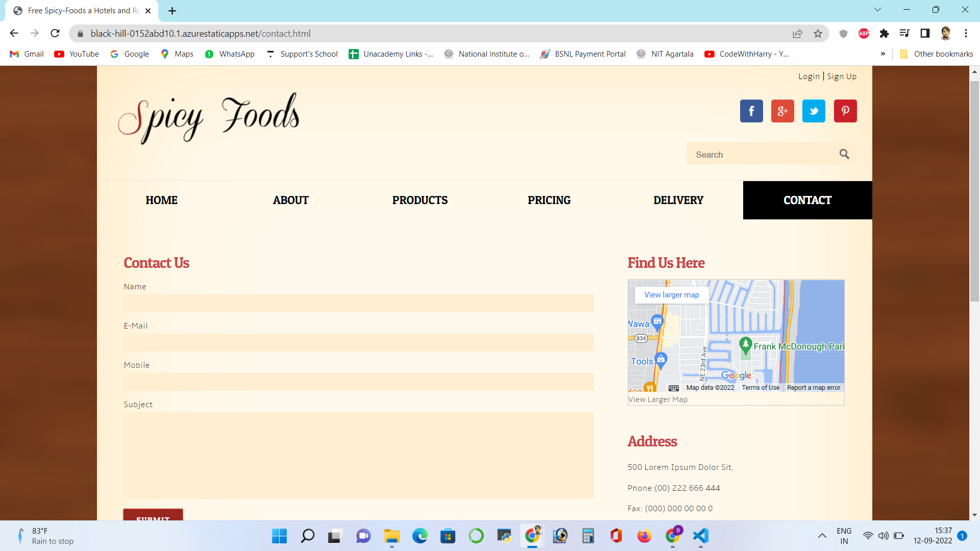
Task: Launch Visual Studio Code from the taskbar
Action: [700, 536]
